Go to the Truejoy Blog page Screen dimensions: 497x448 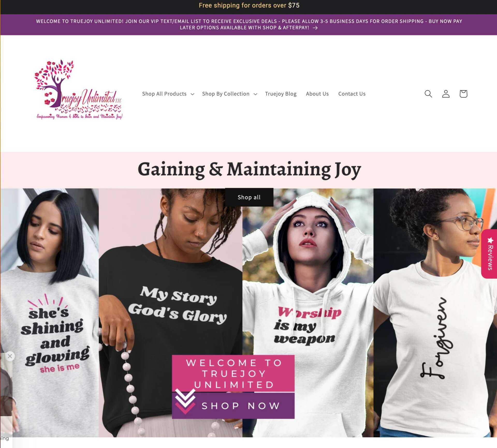pos(281,94)
